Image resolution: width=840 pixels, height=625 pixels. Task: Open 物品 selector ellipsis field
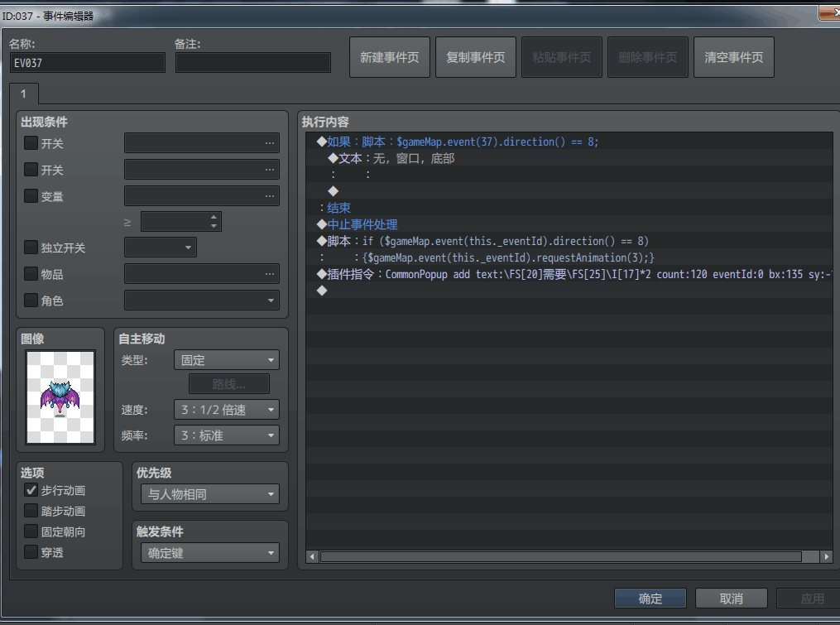[202, 274]
